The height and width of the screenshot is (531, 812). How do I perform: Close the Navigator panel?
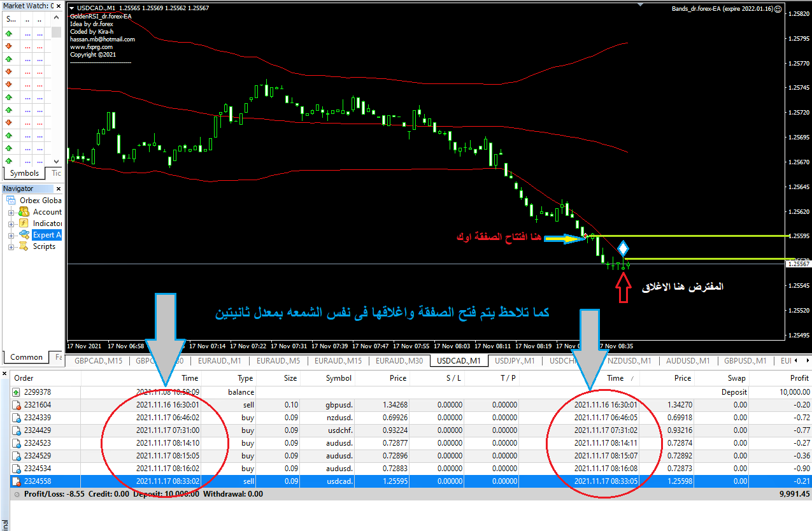coord(59,188)
